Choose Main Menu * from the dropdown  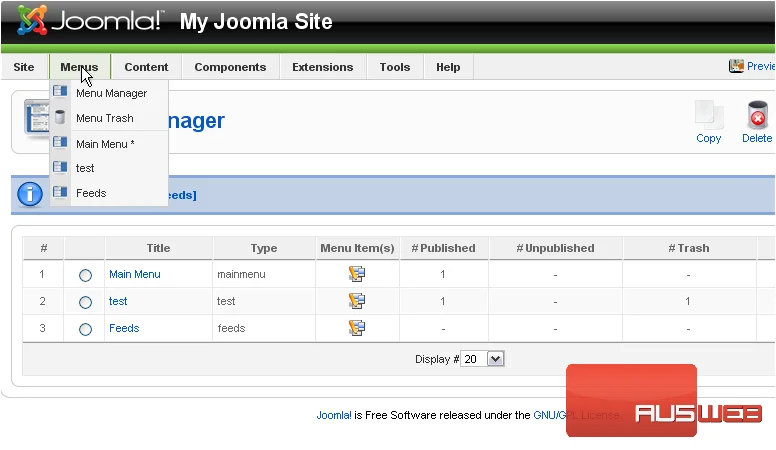pyautogui.click(x=105, y=144)
